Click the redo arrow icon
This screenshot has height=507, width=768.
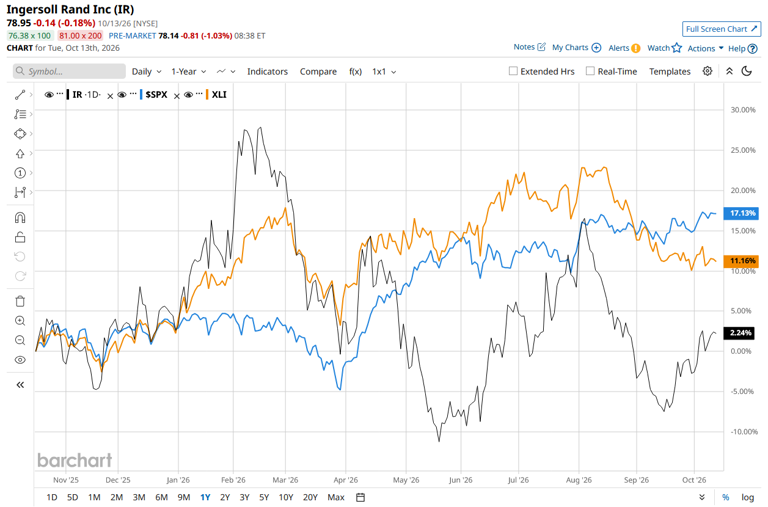pyautogui.click(x=20, y=276)
